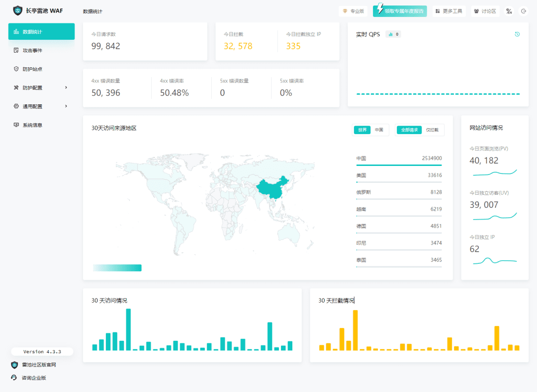Viewport: 537px width, 392px height.
Task: Click the map color gradient legend bar
Action: (117, 268)
